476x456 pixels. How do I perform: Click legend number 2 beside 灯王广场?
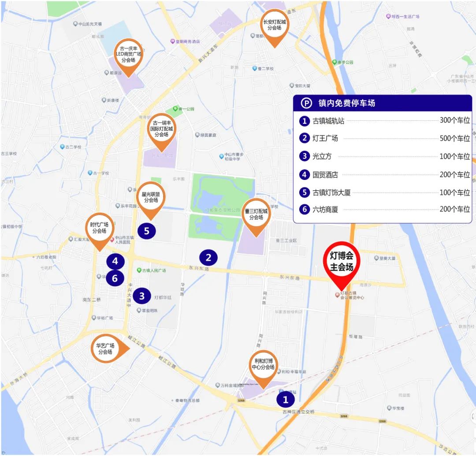[x=304, y=138]
